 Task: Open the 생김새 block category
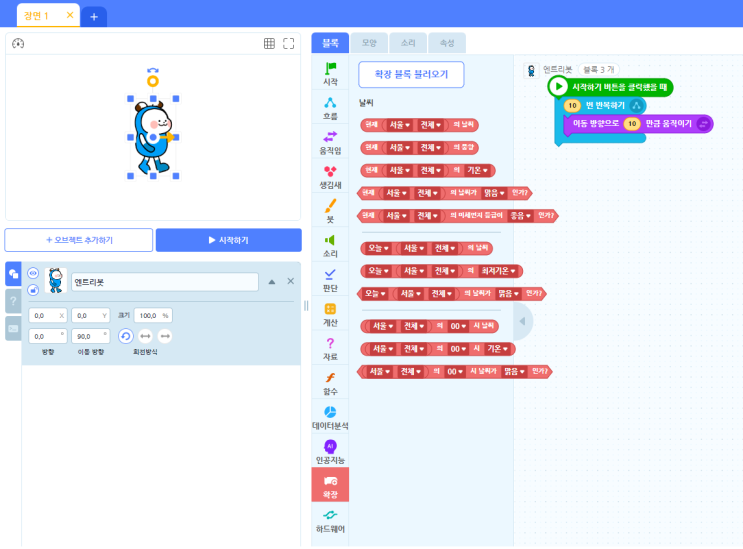330,177
